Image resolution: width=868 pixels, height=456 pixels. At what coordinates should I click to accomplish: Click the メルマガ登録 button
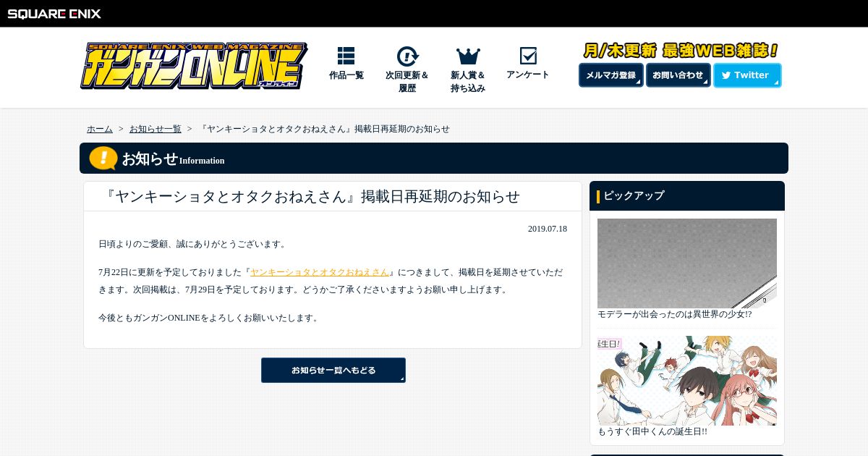611,75
